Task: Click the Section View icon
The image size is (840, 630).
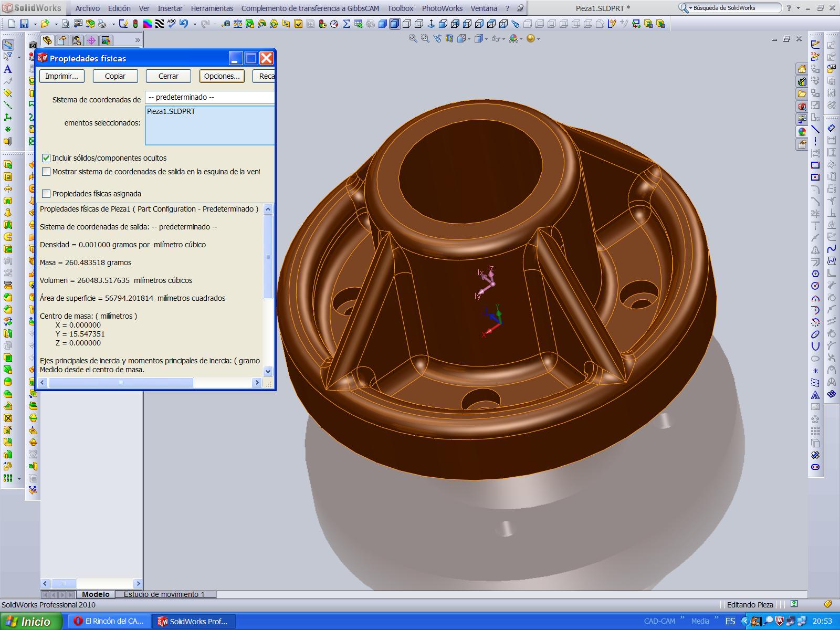Action: [449, 39]
